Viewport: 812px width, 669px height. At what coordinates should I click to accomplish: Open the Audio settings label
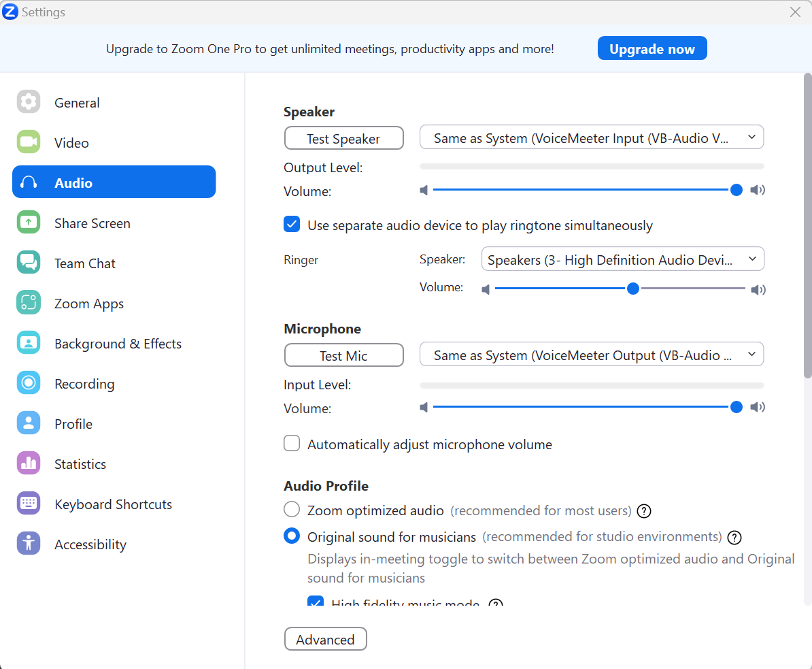coord(73,183)
